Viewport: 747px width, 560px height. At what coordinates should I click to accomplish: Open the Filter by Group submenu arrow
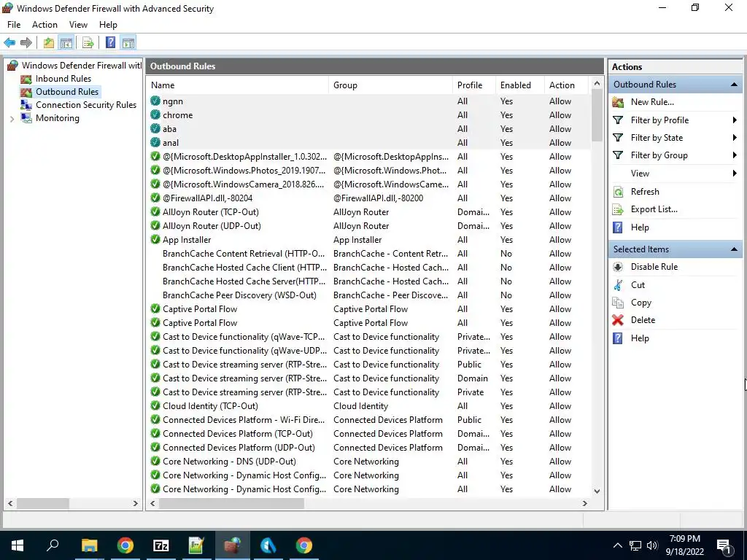point(735,155)
